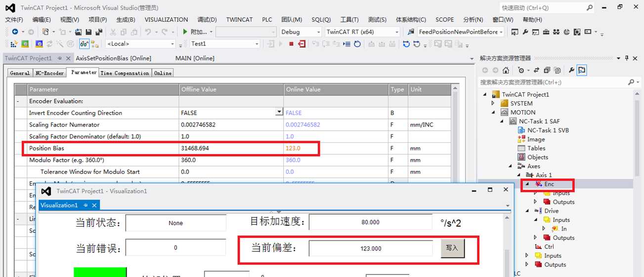The height and width of the screenshot is (277, 644).
Task: Click the TwinCAT Restart Run Mode green icon
Action: [x=25, y=43]
